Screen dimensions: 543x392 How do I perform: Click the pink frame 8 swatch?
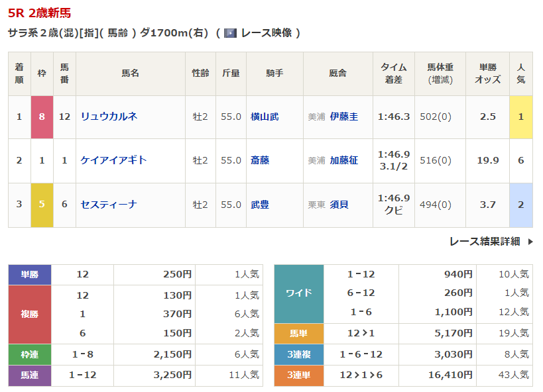tap(42, 117)
